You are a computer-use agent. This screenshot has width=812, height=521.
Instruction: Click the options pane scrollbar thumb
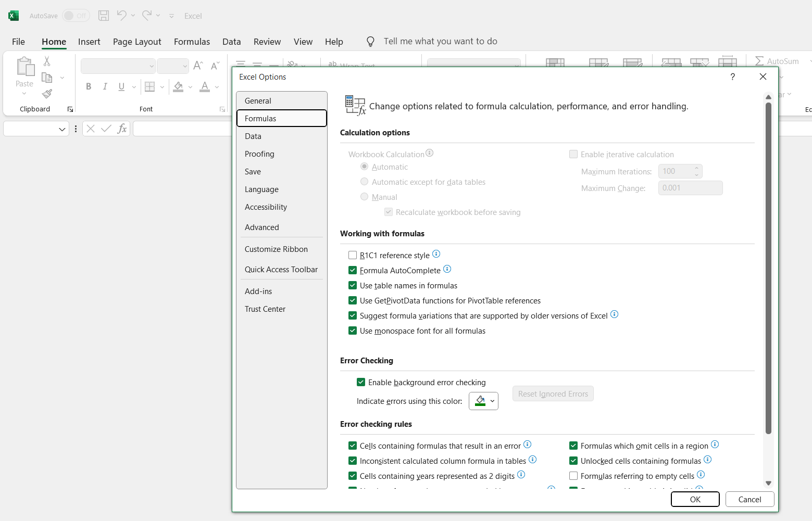click(768, 268)
